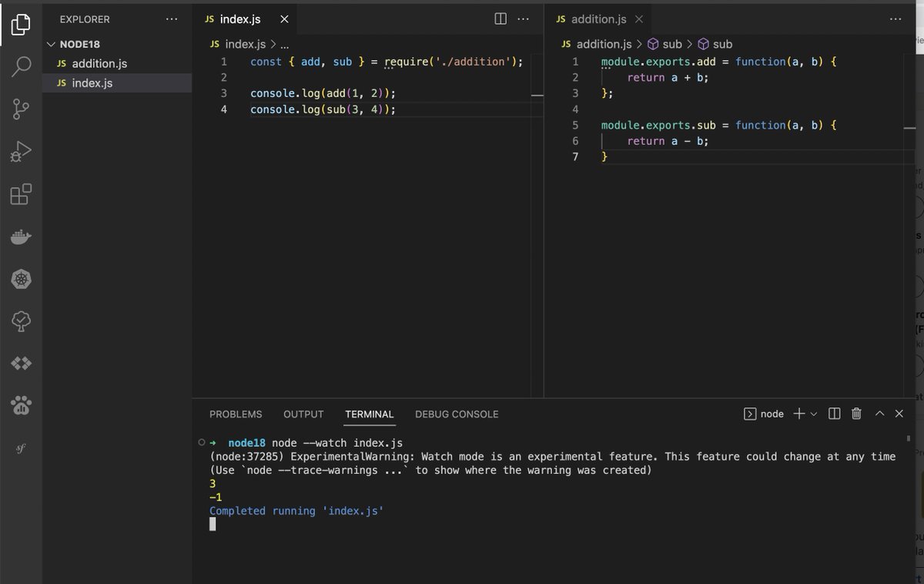This screenshot has height=584, width=924.
Task: Close the terminal panel
Action: (x=899, y=414)
